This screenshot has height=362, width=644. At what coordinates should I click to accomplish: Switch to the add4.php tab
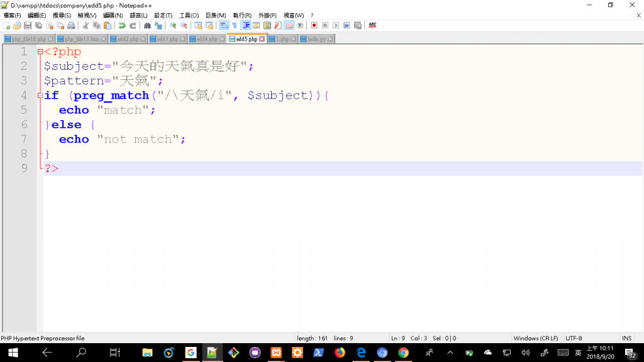(x=206, y=39)
